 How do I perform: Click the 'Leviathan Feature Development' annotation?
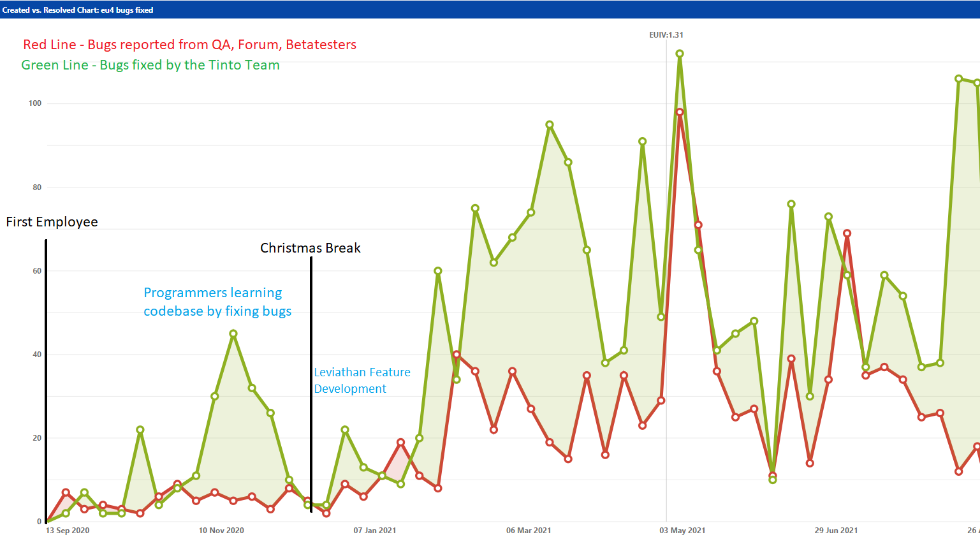tap(362, 380)
